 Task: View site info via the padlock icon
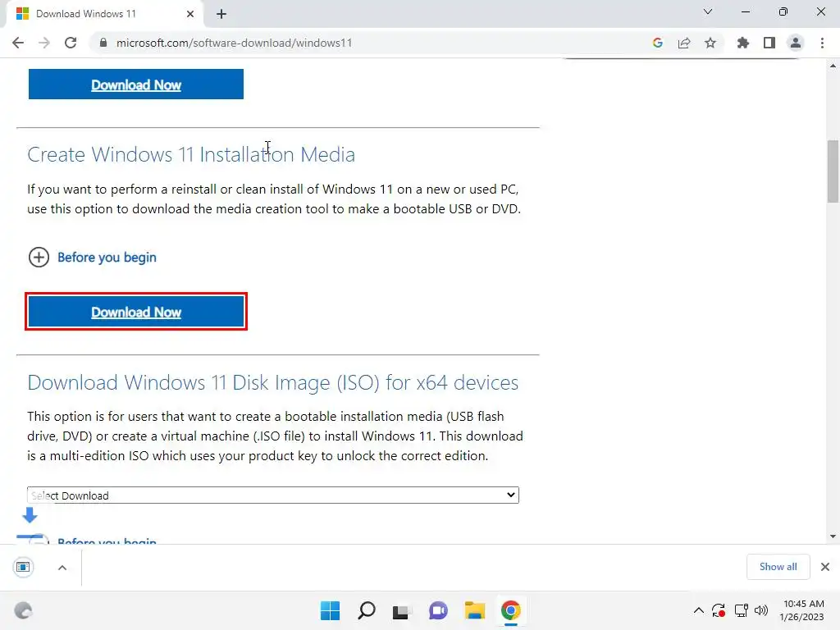(x=103, y=43)
